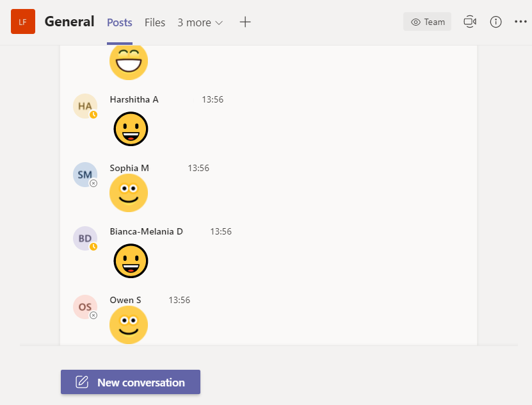Open the more options ellipsis icon

coord(520,21)
